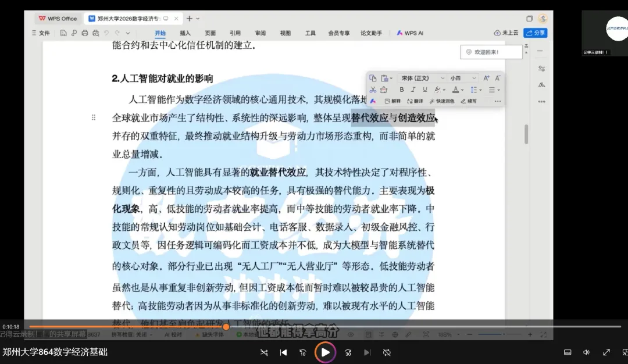Open the 插入 ribbon tab
628x364 pixels.
coord(185,33)
